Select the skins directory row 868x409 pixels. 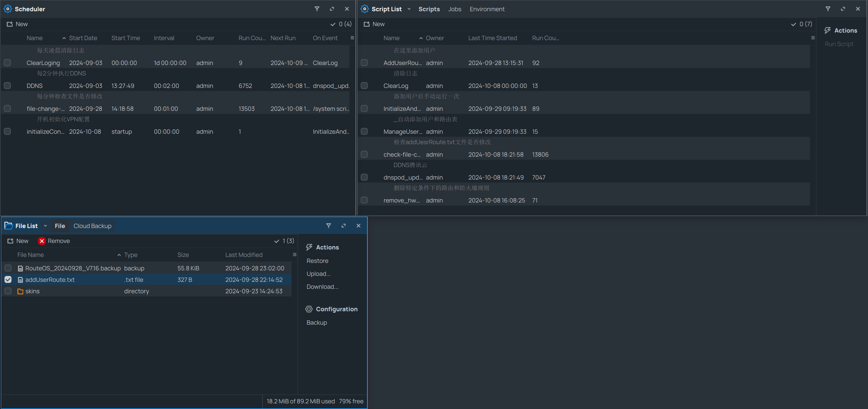32,291
